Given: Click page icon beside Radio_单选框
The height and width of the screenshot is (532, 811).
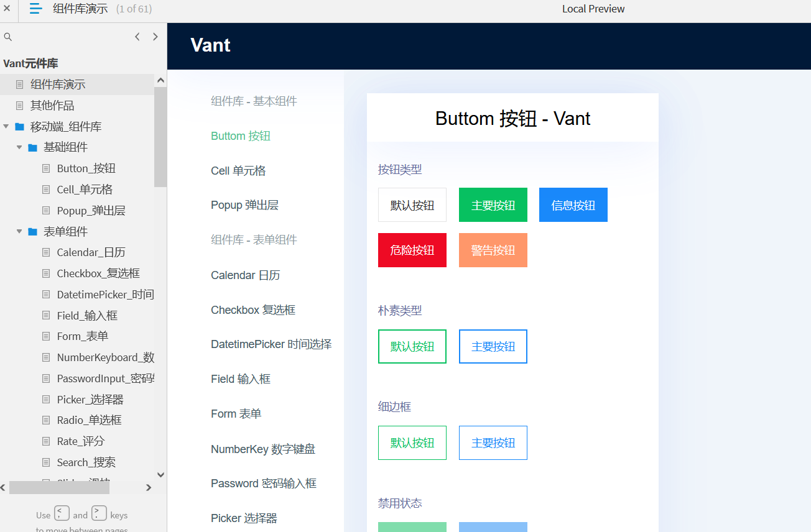Looking at the screenshot, I should click(x=46, y=420).
